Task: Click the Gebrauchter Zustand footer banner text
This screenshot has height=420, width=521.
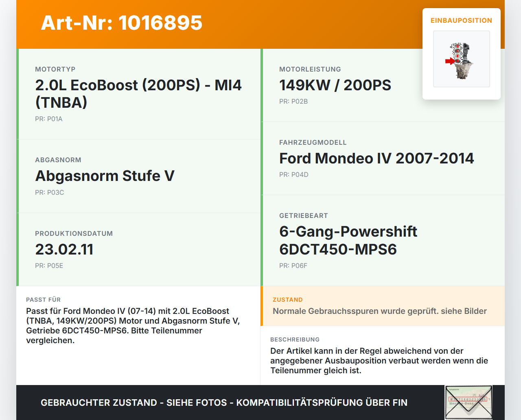Action: pyautogui.click(x=224, y=403)
